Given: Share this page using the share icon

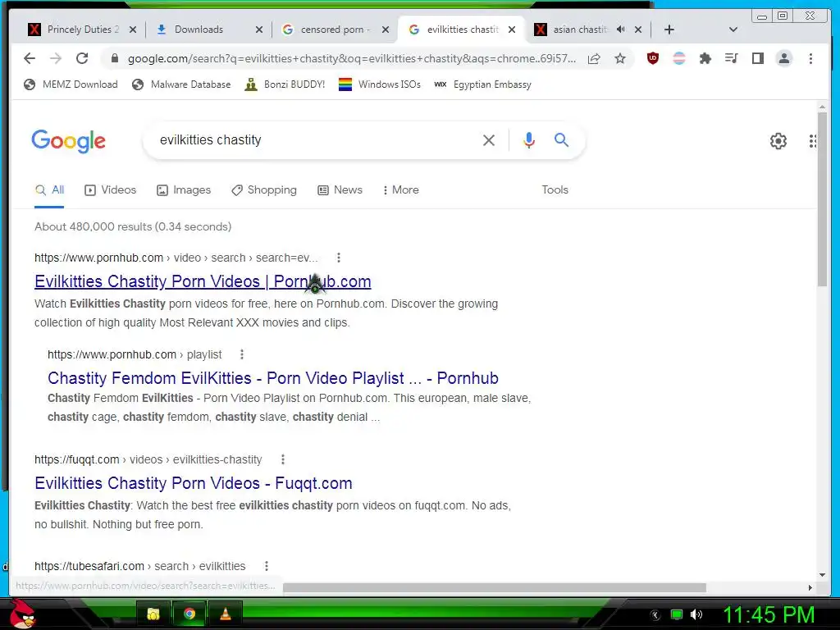Looking at the screenshot, I should (x=594, y=58).
